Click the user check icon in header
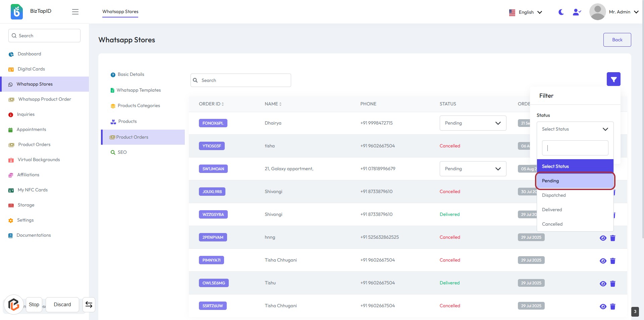This screenshot has height=320, width=644. (x=577, y=12)
